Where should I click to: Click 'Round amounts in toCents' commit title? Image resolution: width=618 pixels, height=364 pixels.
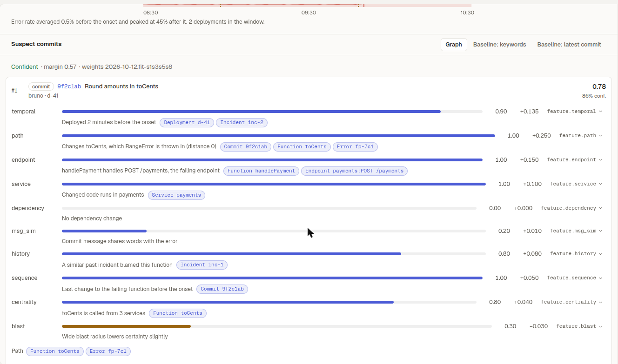121,86
